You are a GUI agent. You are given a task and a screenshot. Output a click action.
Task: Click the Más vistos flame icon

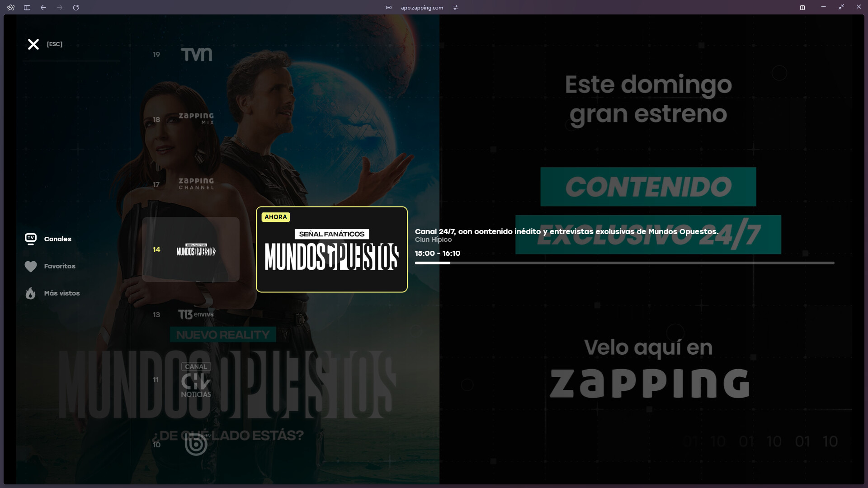[31, 294]
